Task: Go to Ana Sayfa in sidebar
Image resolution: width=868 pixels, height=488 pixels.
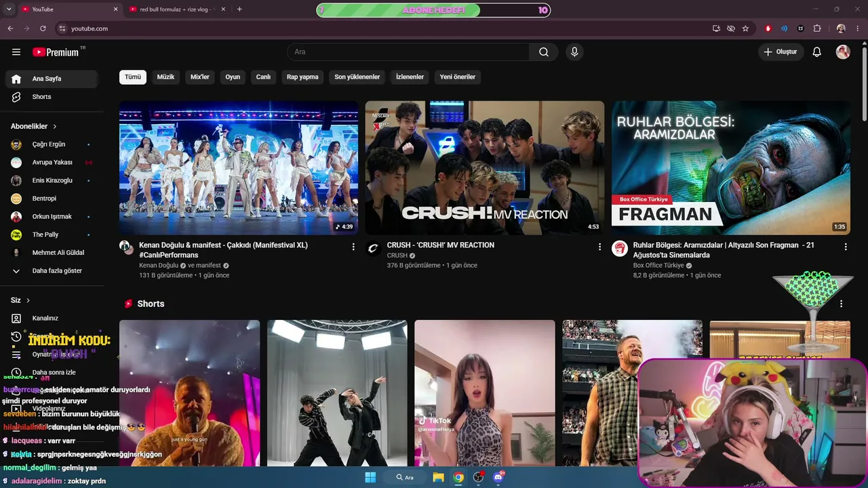Action: 52,79
